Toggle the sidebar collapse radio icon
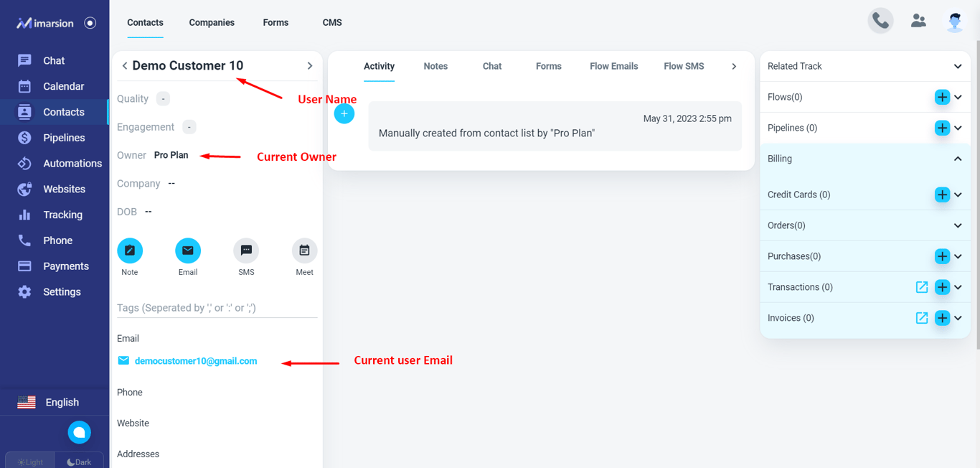The image size is (980, 468). point(90,23)
